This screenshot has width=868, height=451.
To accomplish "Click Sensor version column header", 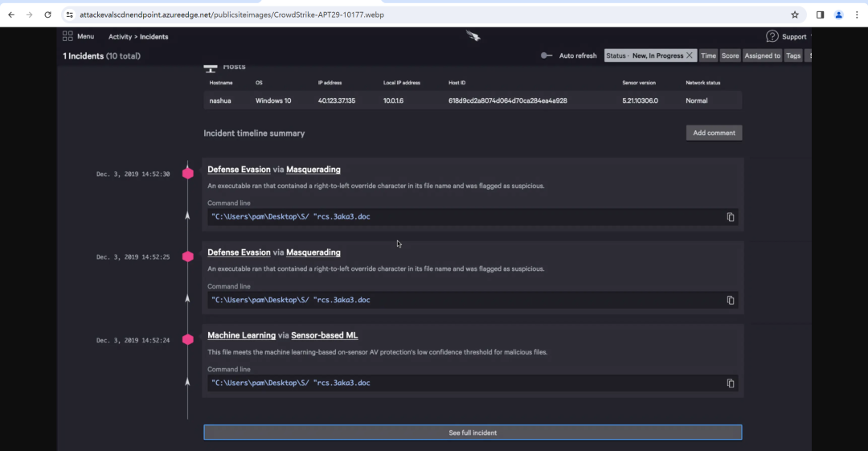I will pyautogui.click(x=639, y=83).
